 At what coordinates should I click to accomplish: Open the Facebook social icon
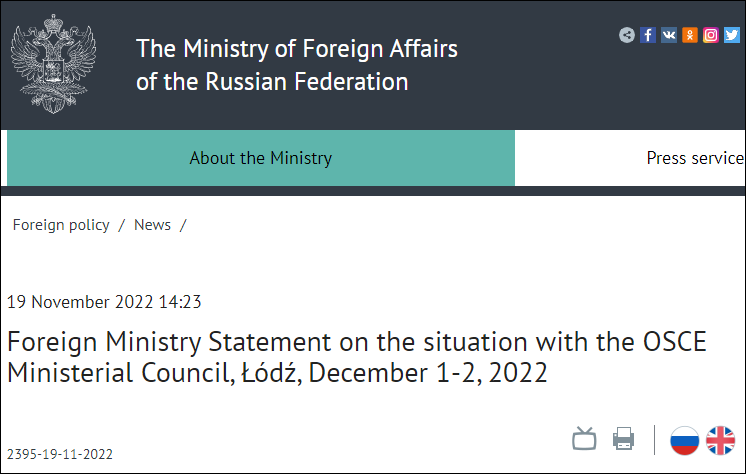648,35
